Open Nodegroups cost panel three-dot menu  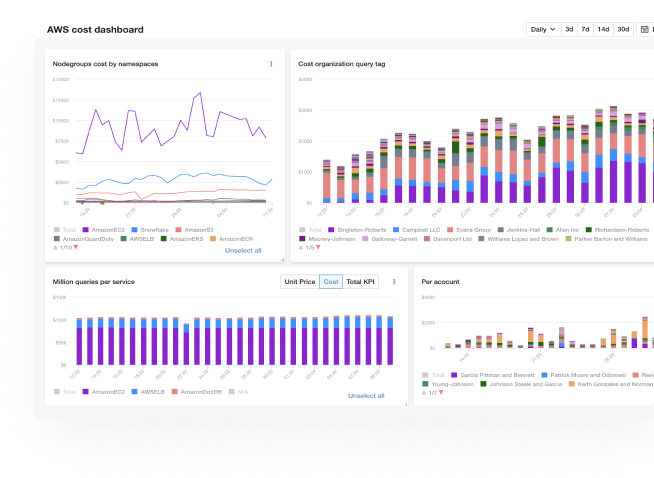point(271,64)
